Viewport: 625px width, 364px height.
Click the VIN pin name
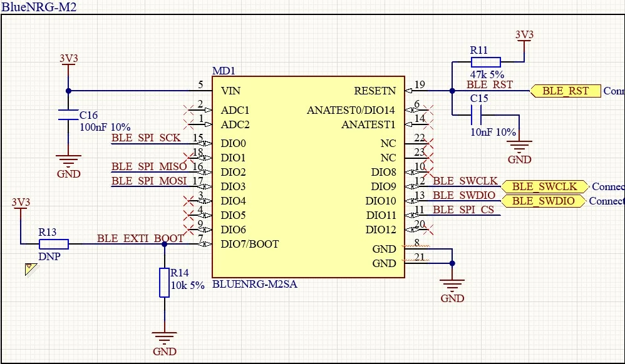231,91
